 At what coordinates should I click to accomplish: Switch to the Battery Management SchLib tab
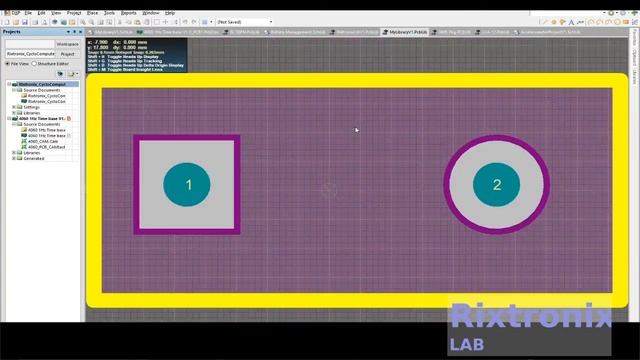[x=295, y=32]
